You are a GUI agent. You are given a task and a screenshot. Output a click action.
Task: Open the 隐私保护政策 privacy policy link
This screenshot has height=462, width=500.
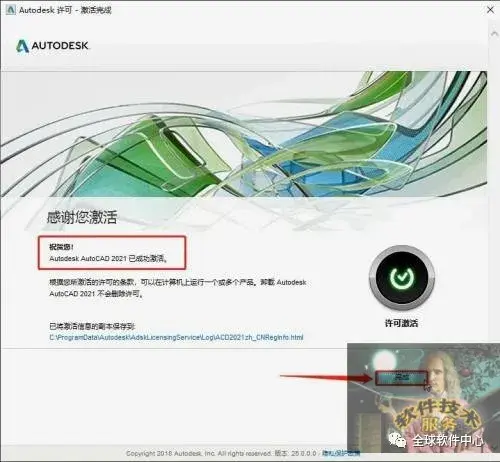coord(341,453)
